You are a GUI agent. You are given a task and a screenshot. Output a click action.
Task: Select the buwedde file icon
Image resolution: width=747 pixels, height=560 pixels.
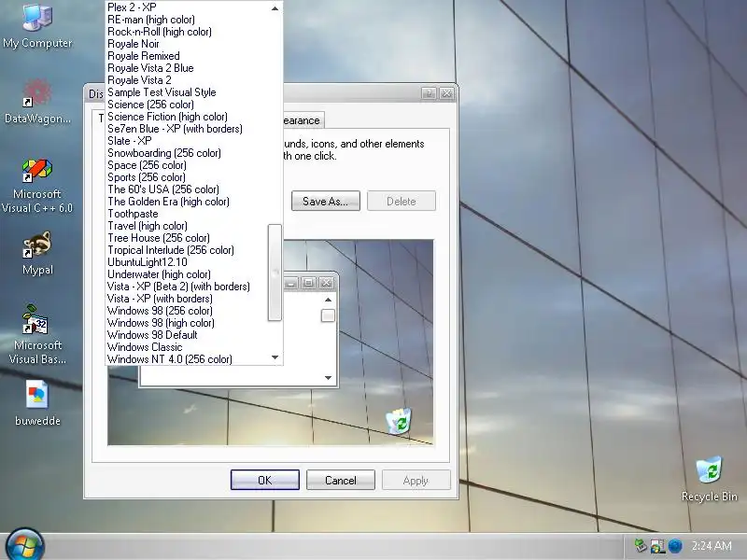pos(37,403)
